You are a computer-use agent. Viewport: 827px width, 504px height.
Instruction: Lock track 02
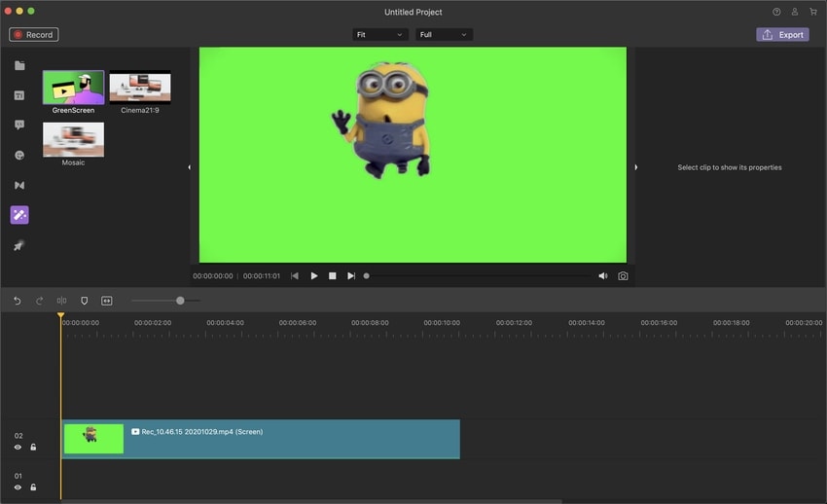point(33,447)
